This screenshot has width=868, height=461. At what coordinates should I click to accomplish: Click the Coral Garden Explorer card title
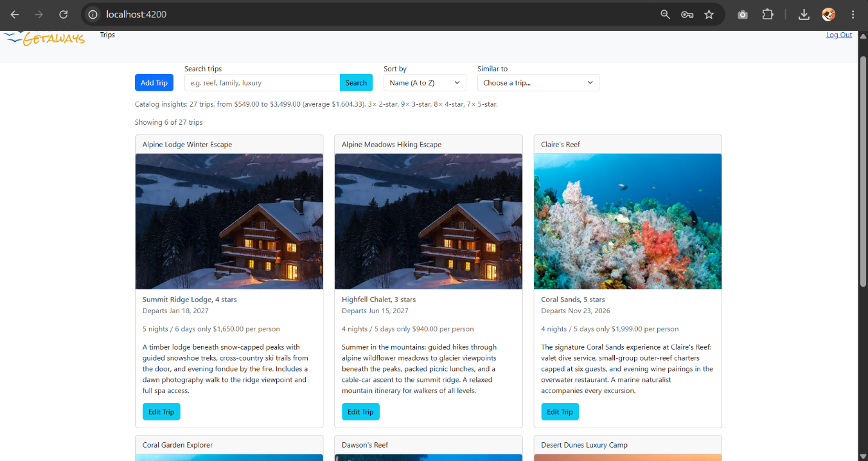[x=177, y=445]
